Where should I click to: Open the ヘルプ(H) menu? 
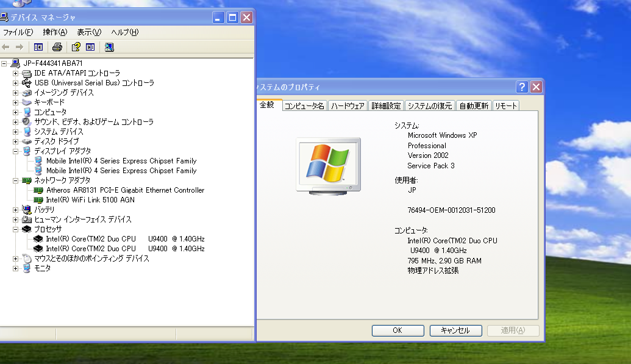tap(125, 32)
